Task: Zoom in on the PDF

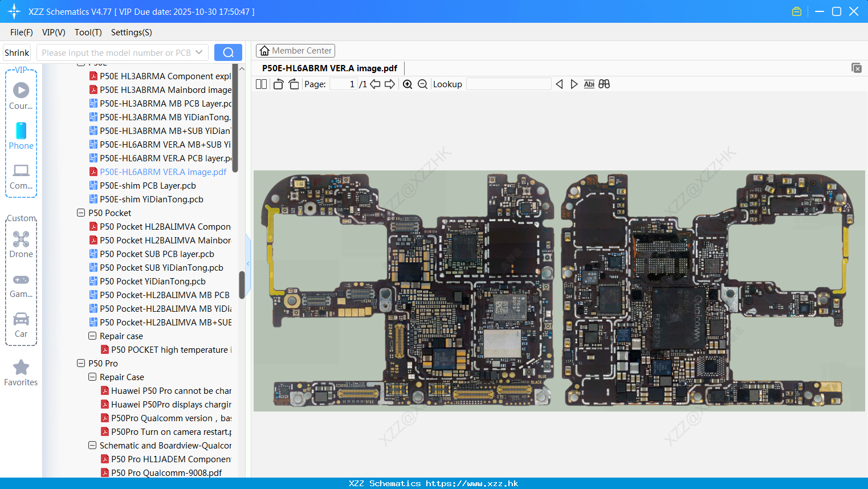Action: click(x=407, y=84)
